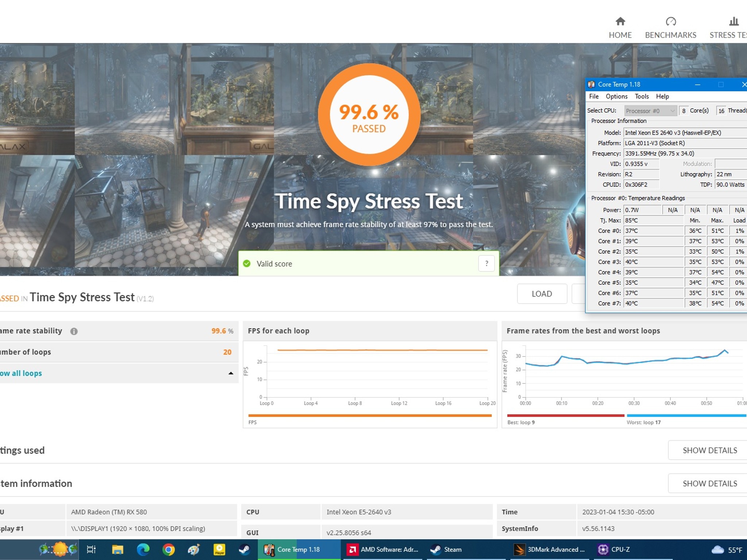
Task: Click the 99.6 % PASSED score circle
Action: (369, 114)
